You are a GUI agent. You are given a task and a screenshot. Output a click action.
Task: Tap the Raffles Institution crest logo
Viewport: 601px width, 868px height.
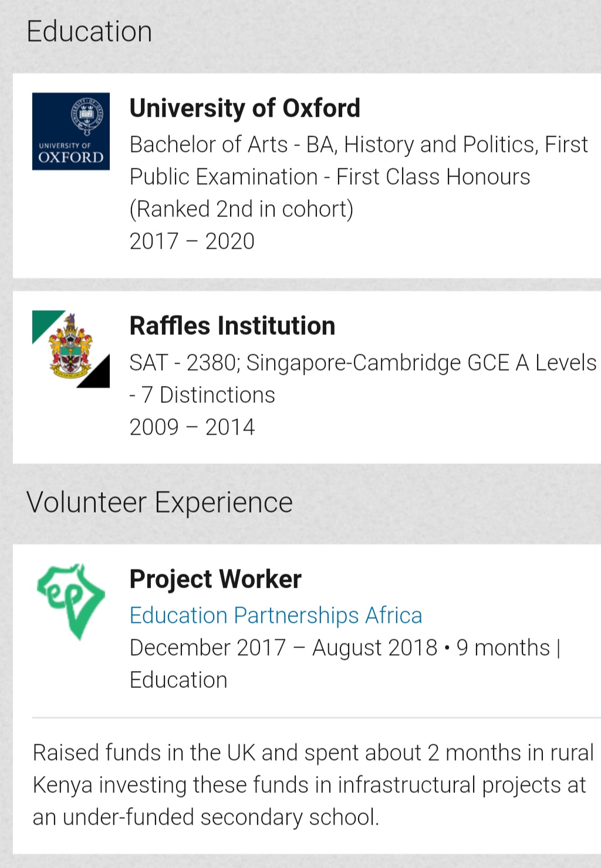click(71, 349)
